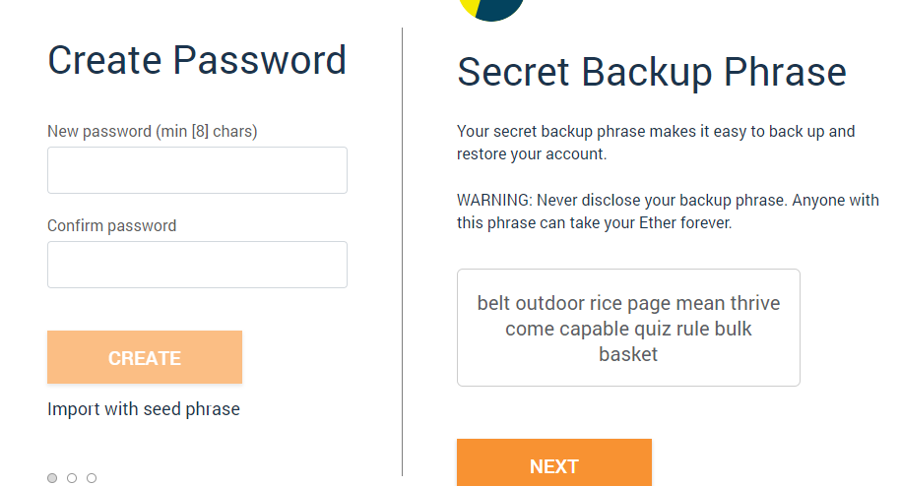Click the word basket in the phrase
The height and width of the screenshot is (486, 900).
[628, 354]
